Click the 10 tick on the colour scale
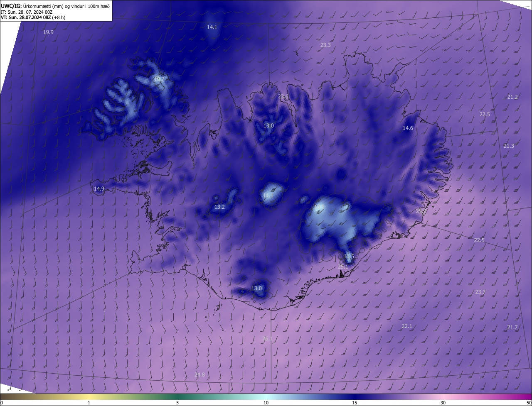 266,403
